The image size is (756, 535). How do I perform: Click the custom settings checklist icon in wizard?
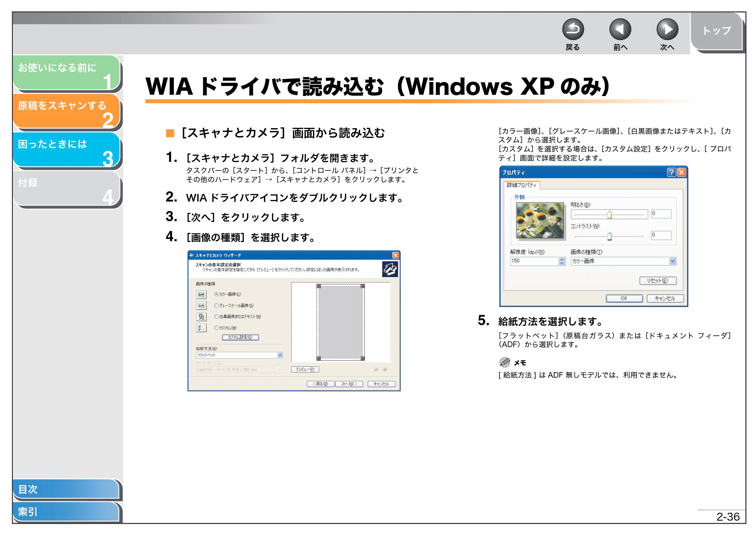[x=201, y=328]
